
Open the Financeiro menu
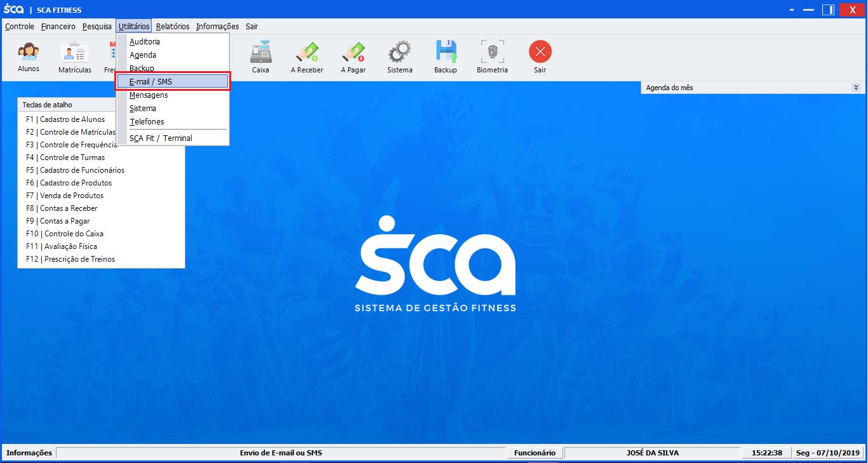tap(58, 27)
